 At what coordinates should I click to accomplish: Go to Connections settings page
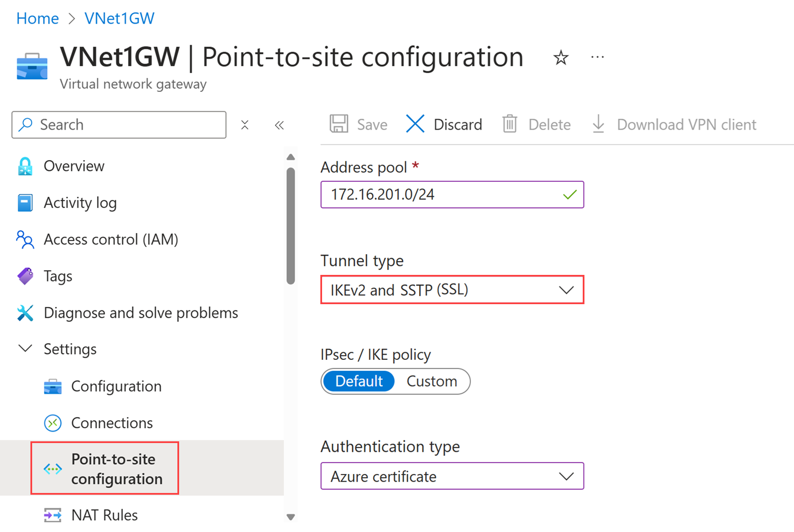click(112, 423)
